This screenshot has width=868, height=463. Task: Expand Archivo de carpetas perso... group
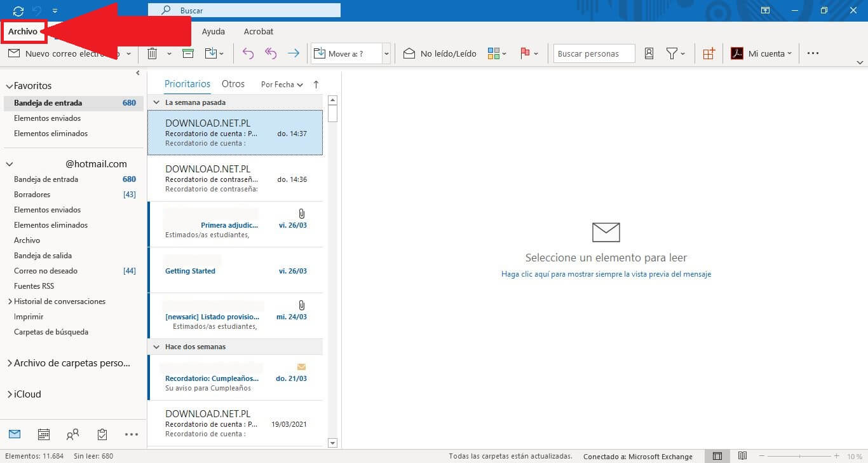coord(10,364)
